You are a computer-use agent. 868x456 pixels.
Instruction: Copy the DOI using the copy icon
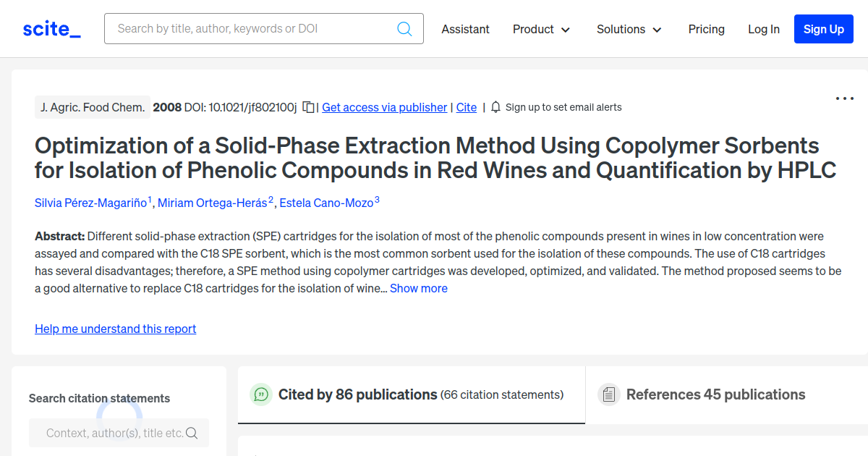(307, 106)
